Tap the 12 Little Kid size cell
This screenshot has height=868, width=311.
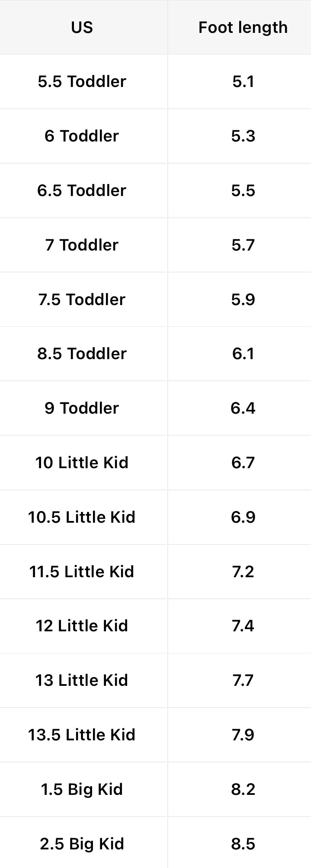click(82, 626)
